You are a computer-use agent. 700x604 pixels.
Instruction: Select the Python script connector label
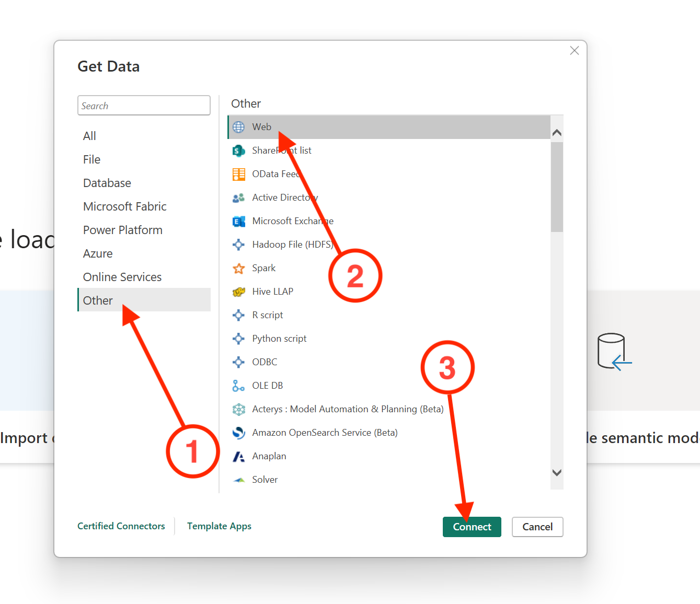(279, 339)
